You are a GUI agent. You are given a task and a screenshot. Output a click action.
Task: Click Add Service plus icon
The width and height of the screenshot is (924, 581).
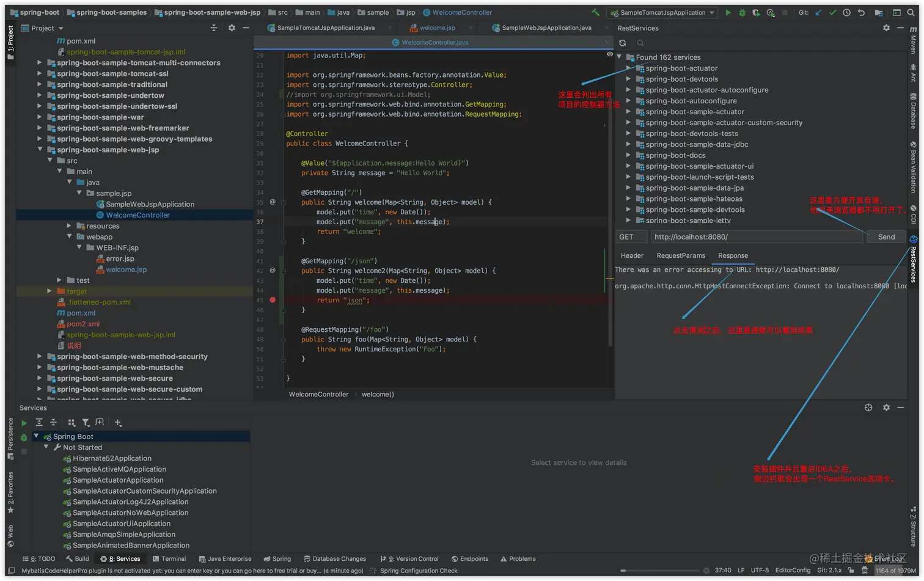118,422
